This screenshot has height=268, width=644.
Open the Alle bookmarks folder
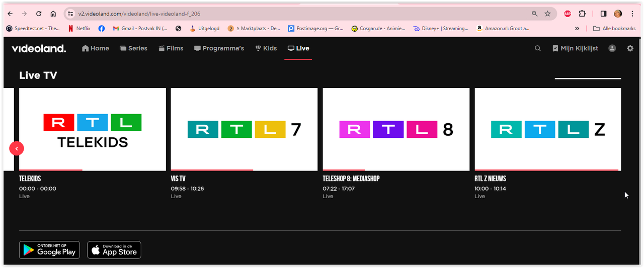pyautogui.click(x=614, y=29)
